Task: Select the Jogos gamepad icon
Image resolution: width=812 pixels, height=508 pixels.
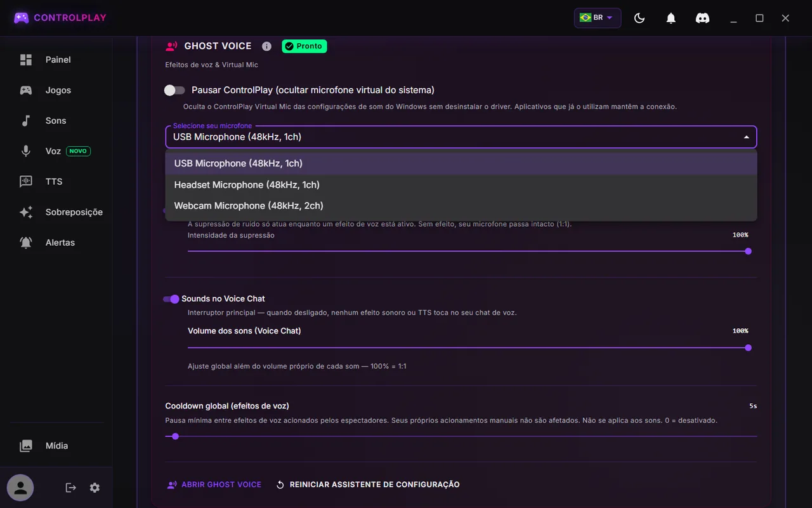Action: point(26,90)
